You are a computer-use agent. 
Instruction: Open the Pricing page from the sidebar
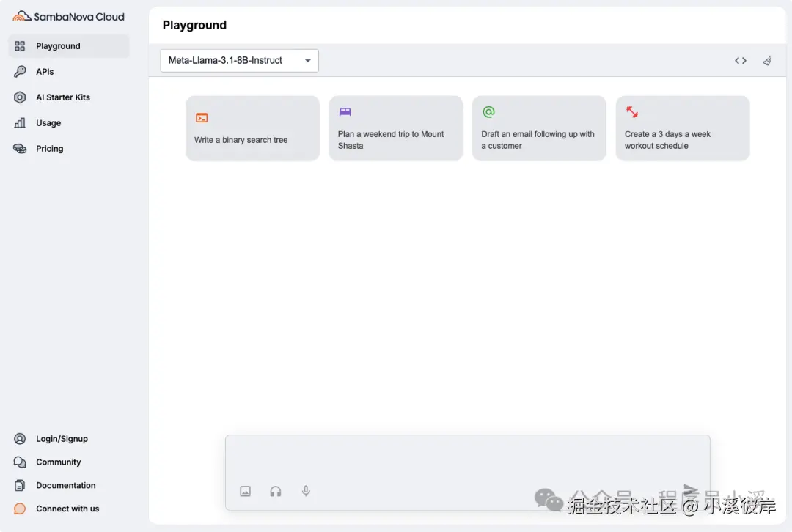(49, 148)
